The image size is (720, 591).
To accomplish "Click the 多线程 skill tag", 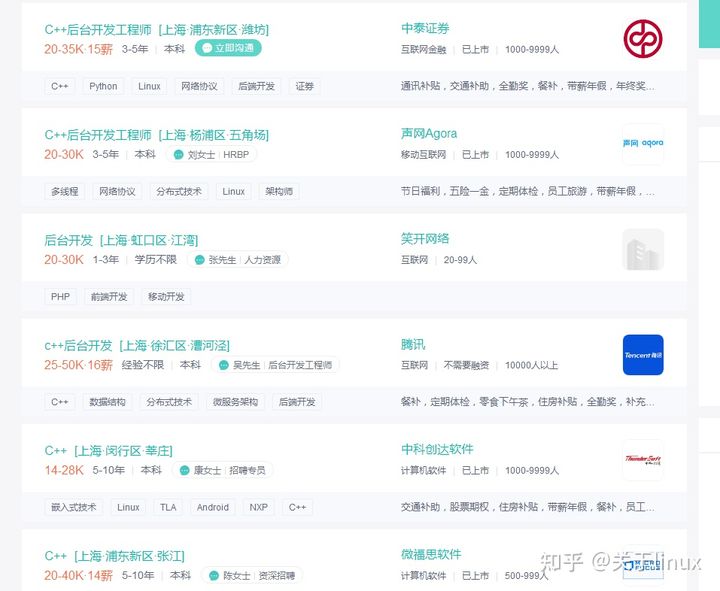I will point(65,191).
